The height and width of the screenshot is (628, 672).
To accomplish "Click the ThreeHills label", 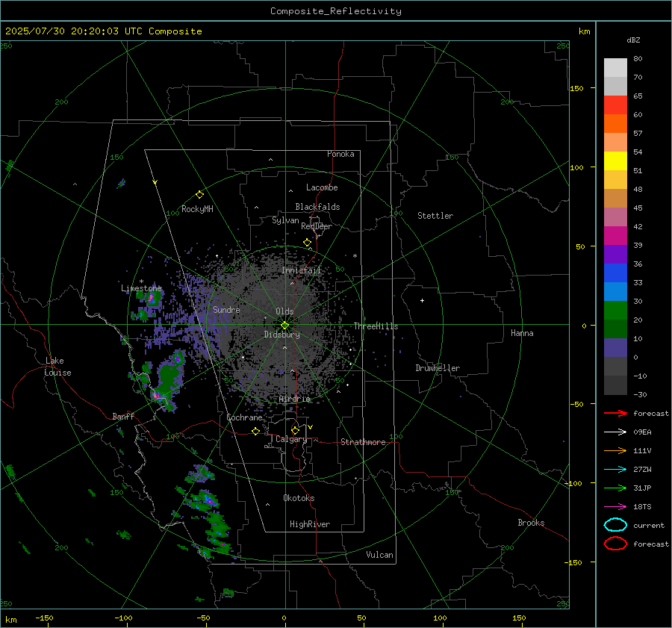I will [x=376, y=326].
